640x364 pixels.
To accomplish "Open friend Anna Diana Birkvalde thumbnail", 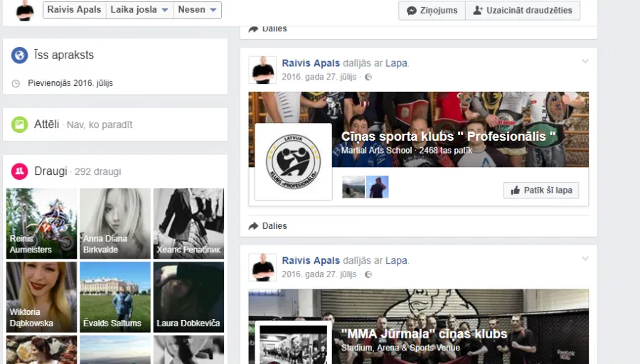I will pyautogui.click(x=115, y=224).
